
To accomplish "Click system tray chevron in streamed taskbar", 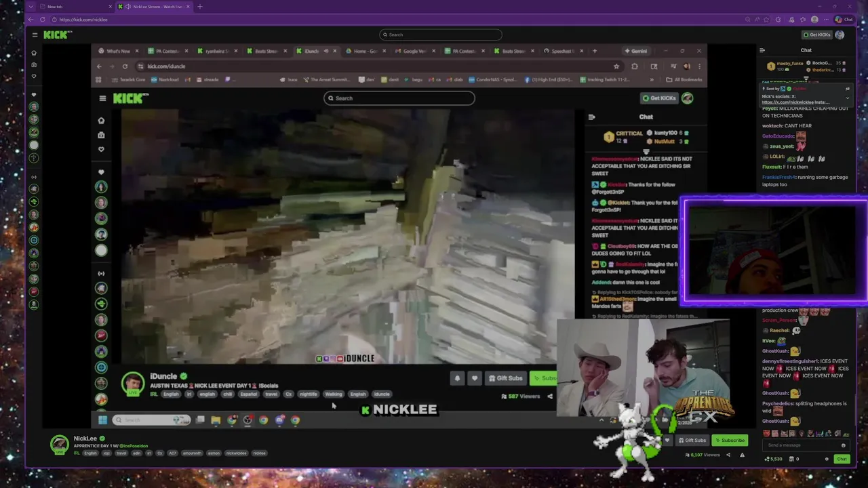I will [601, 420].
